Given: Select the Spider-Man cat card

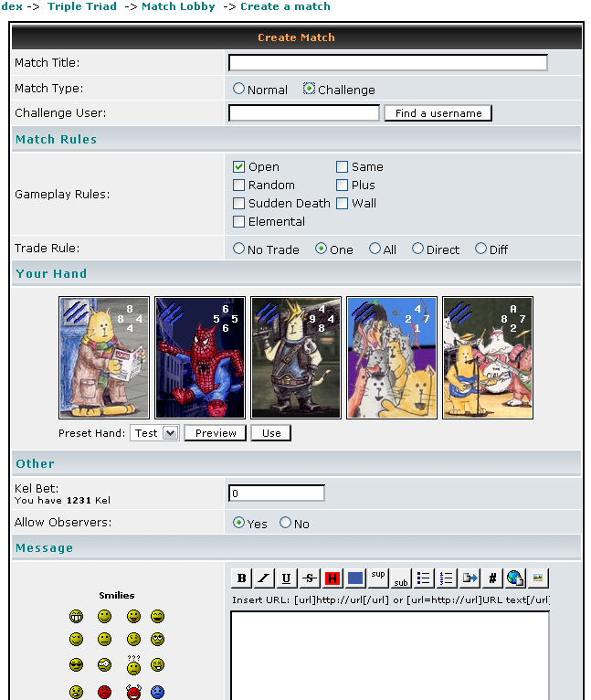Looking at the screenshot, I should coord(200,357).
